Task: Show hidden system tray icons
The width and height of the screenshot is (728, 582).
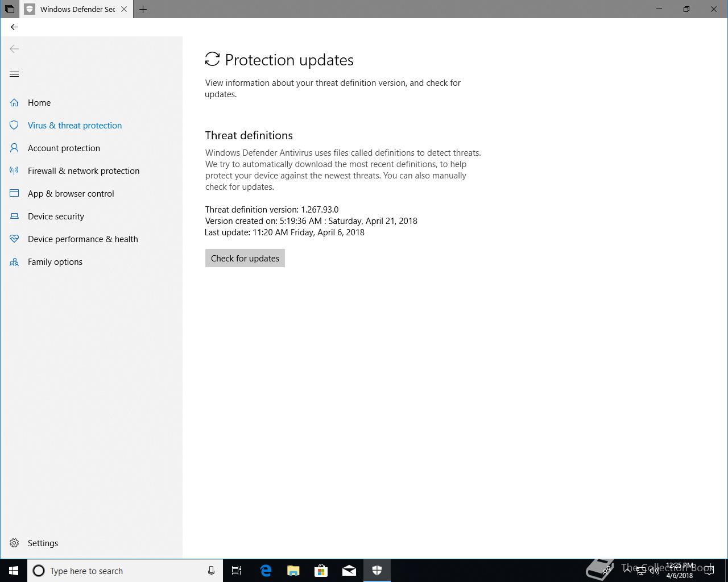Action: pyautogui.click(x=627, y=570)
